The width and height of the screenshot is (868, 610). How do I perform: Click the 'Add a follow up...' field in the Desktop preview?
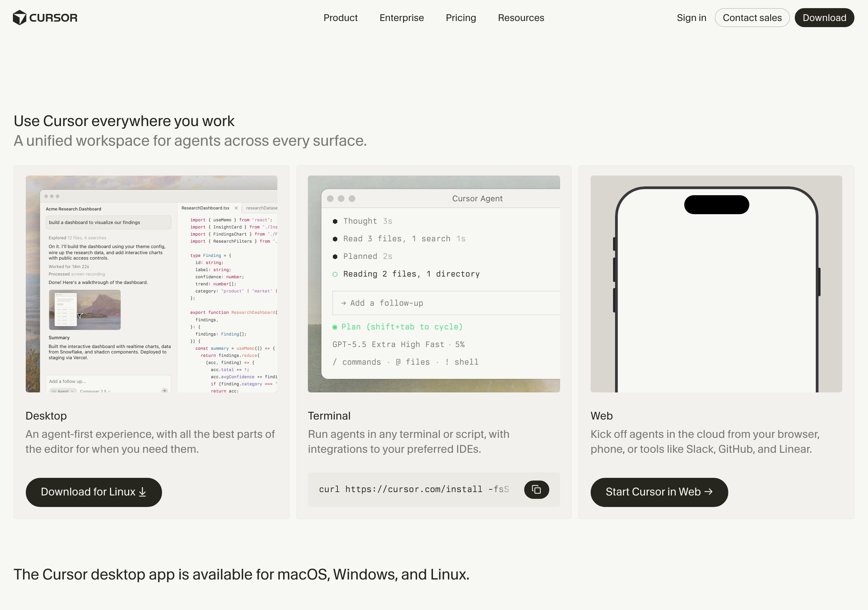(108, 381)
